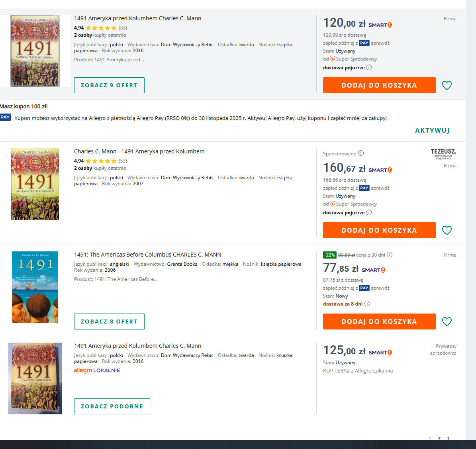Click TEZEUSZ antykwariat seller logo

[x=443, y=153]
